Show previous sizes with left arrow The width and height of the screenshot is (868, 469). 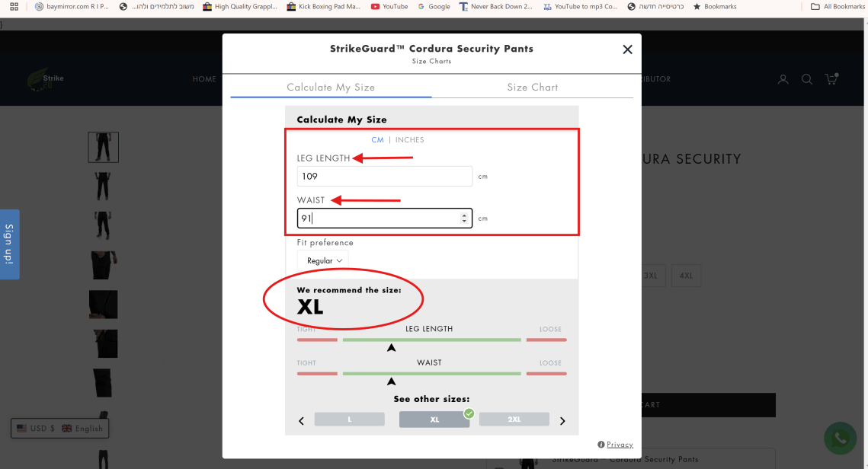point(301,421)
